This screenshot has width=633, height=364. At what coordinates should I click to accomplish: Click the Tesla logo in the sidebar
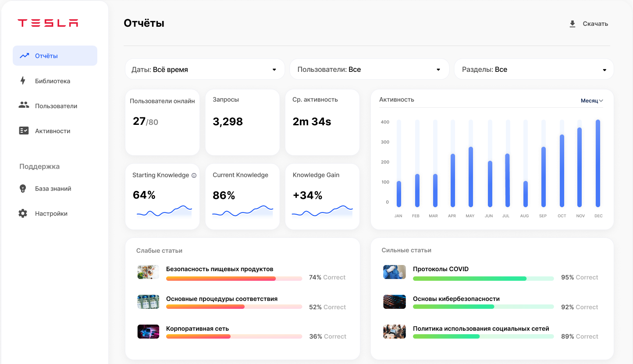click(48, 23)
